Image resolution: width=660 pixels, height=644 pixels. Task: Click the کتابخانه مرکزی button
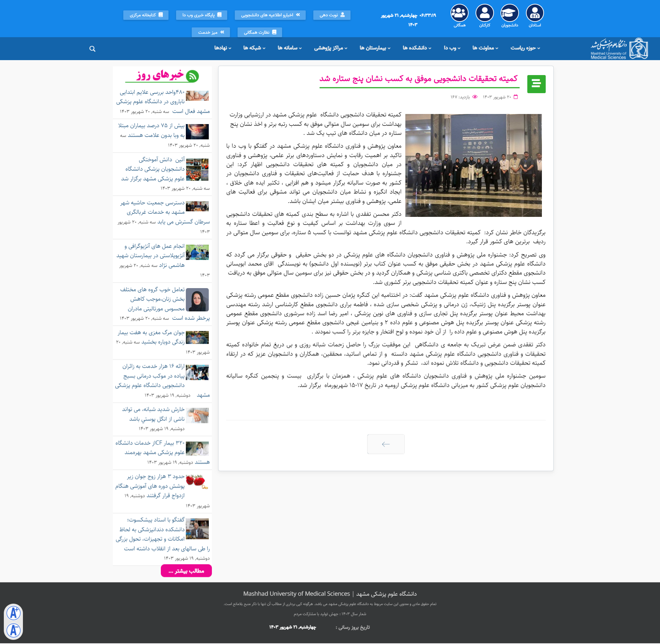coord(146,15)
